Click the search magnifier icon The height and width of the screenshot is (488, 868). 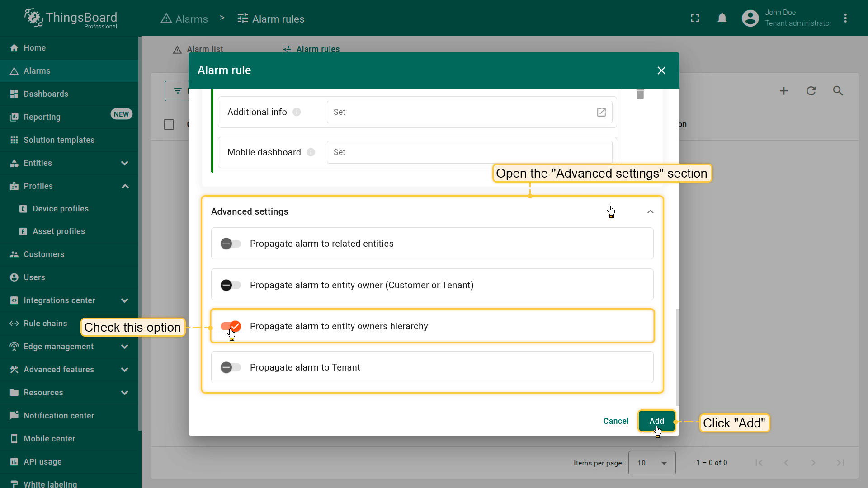click(x=838, y=91)
